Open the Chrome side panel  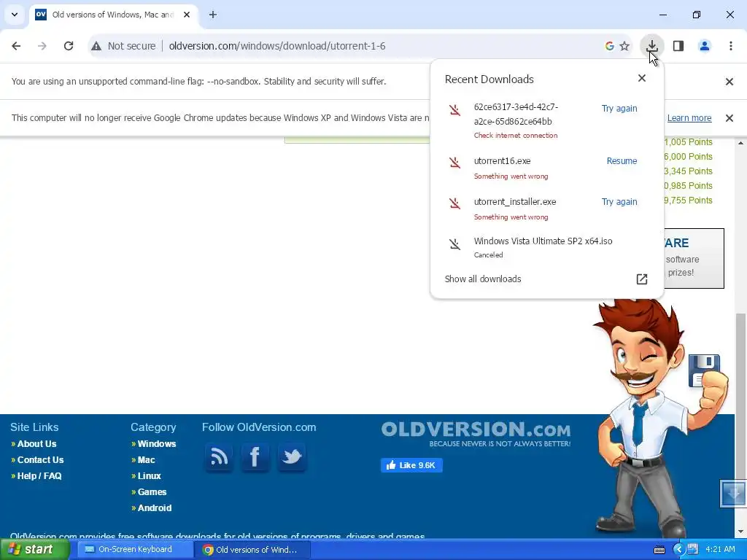point(678,46)
